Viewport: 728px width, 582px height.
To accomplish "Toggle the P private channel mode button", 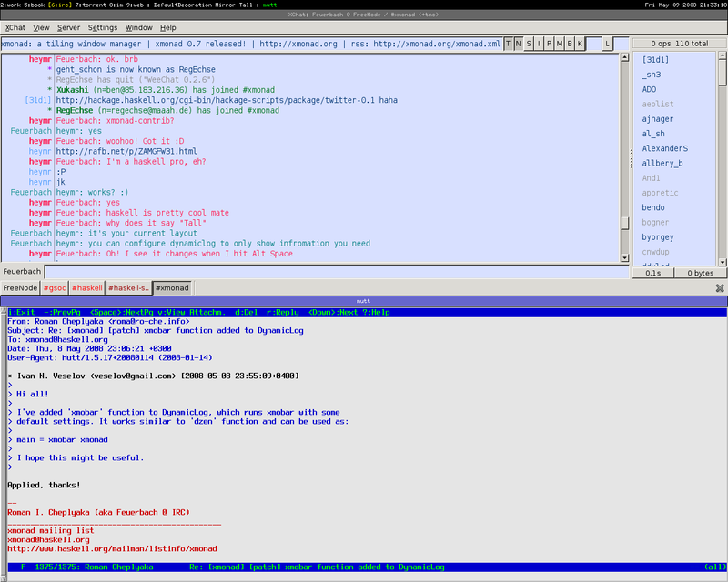I will pos(550,44).
